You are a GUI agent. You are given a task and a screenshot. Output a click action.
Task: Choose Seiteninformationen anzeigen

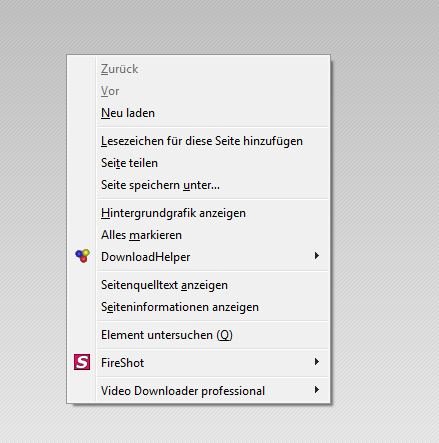click(x=198, y=307)
